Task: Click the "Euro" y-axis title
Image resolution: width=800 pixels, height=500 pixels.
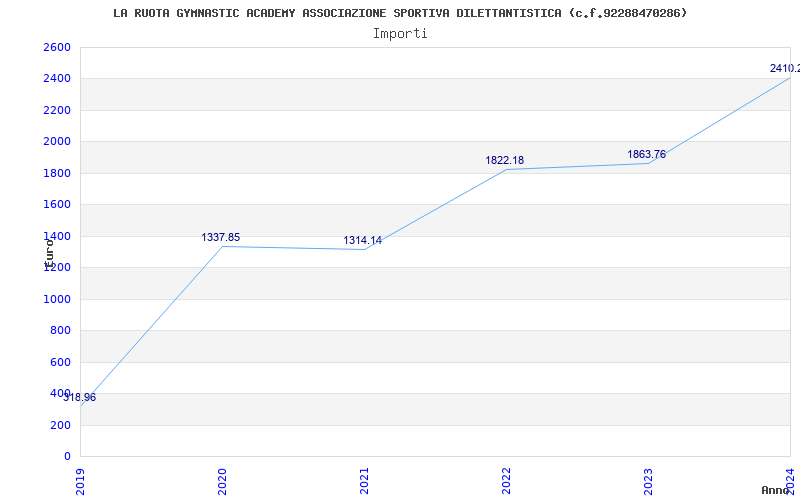Action: pyautogui.click(x=49, y=253)
